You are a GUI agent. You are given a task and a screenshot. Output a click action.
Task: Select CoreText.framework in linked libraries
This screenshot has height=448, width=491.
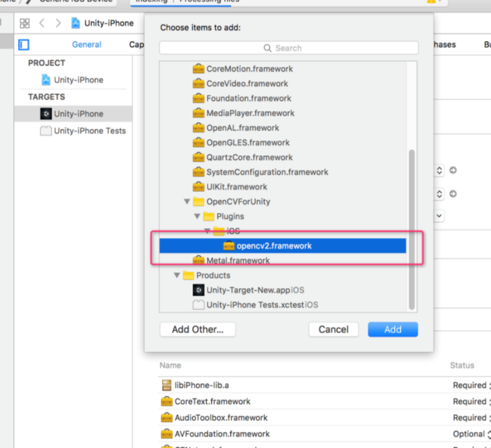pyautogui.click(x=212, y=401)
